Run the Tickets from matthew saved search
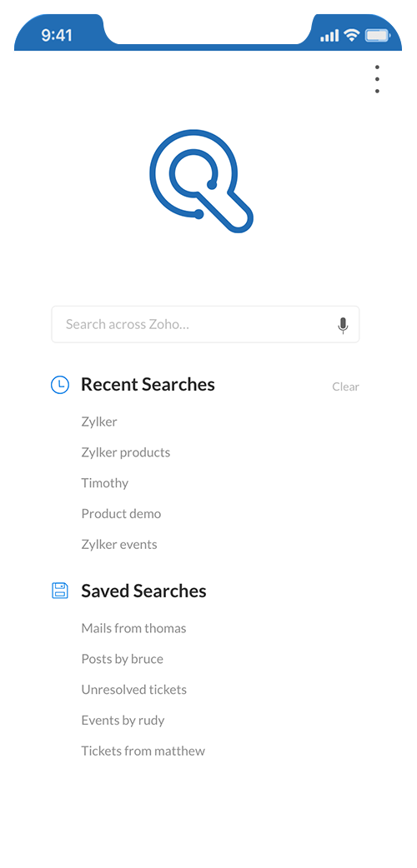417x868 pixels. point(143,751)
